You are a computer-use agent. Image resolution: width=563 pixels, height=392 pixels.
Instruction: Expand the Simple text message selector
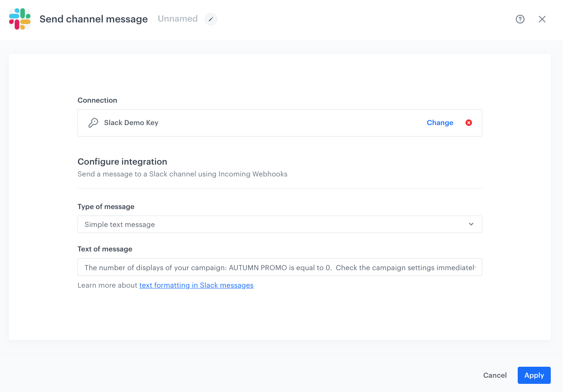click(279, 224)
